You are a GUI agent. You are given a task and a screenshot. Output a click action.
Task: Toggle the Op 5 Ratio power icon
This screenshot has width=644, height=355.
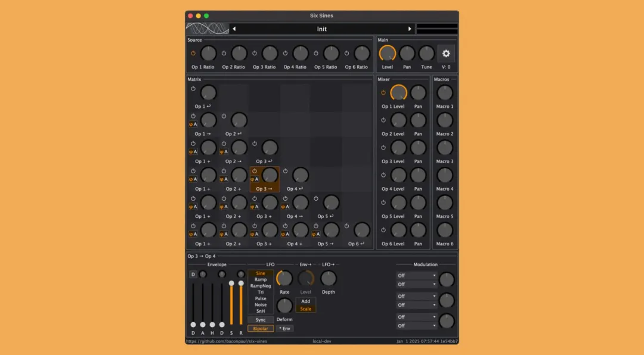pyautogui.click(x=316, y=53)
